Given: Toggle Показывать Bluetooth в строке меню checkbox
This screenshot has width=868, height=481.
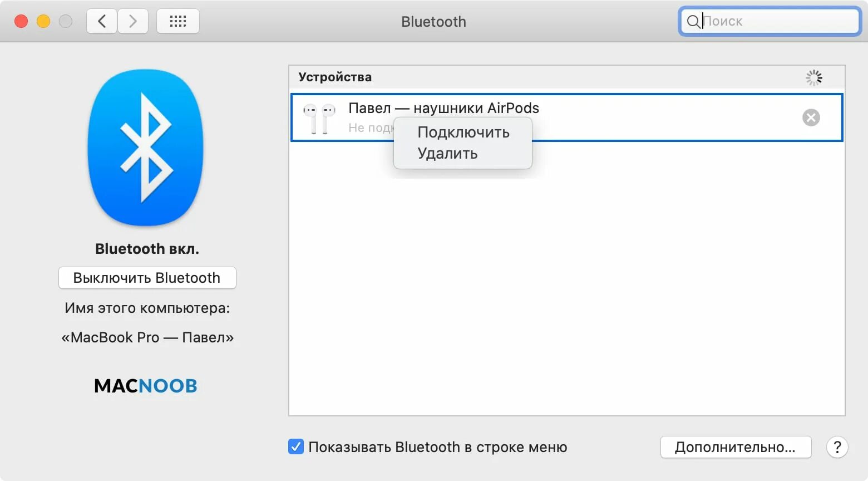Looking at the screenshot, I should (x=296, y=447).
